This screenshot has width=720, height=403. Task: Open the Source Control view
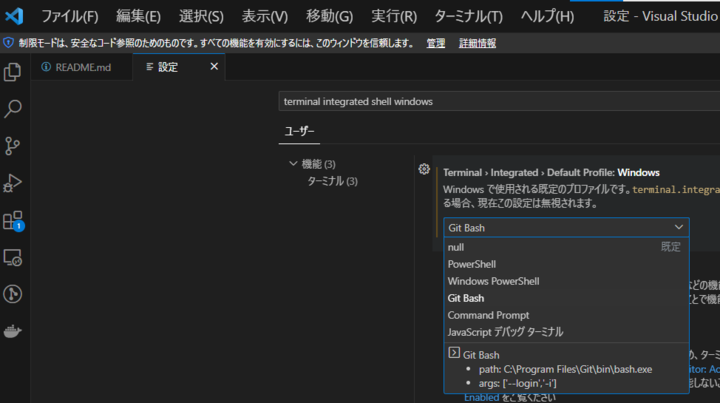[12, 146]
